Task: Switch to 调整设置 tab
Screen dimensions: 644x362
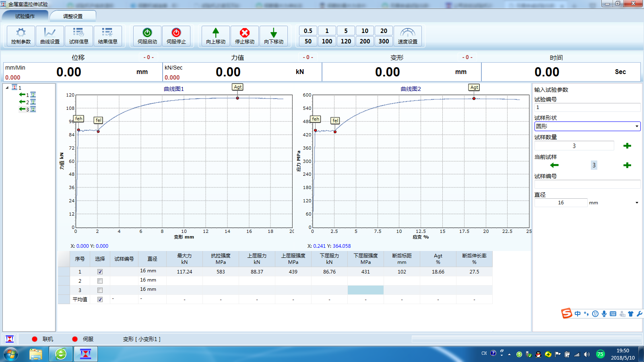Action: click(73, 16)
